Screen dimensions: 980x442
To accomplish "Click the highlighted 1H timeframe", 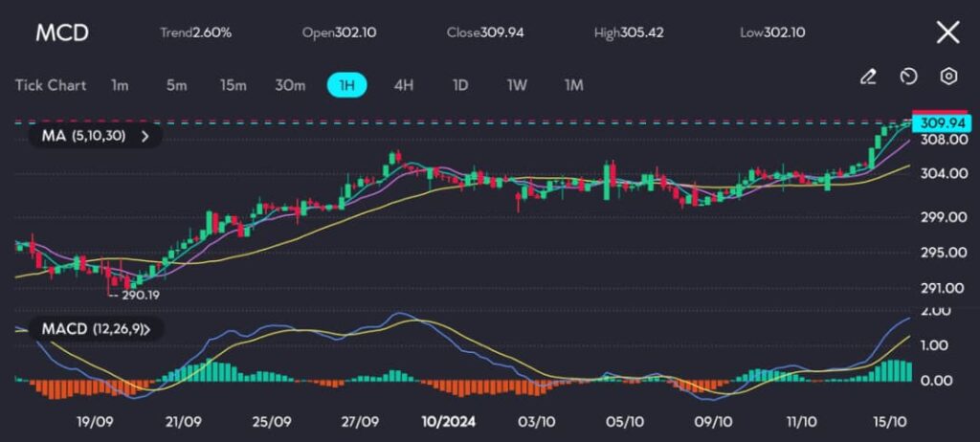I will coord(346,85).
